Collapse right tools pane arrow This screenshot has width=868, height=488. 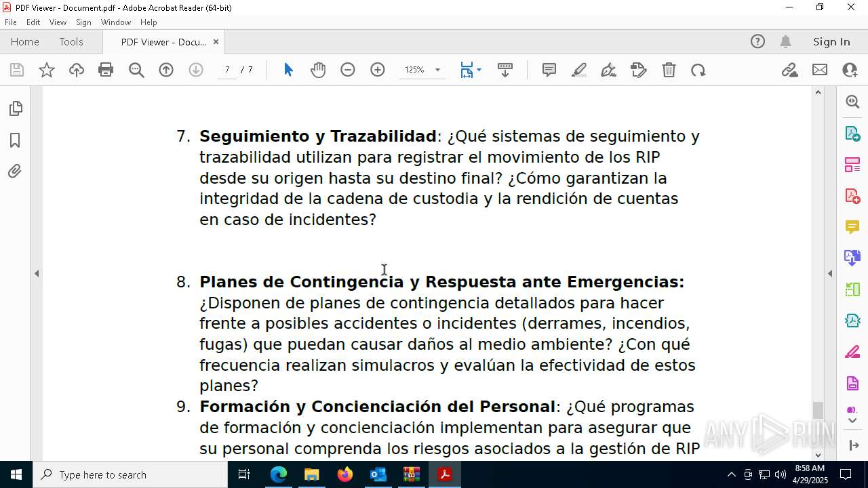click(830, 273)
